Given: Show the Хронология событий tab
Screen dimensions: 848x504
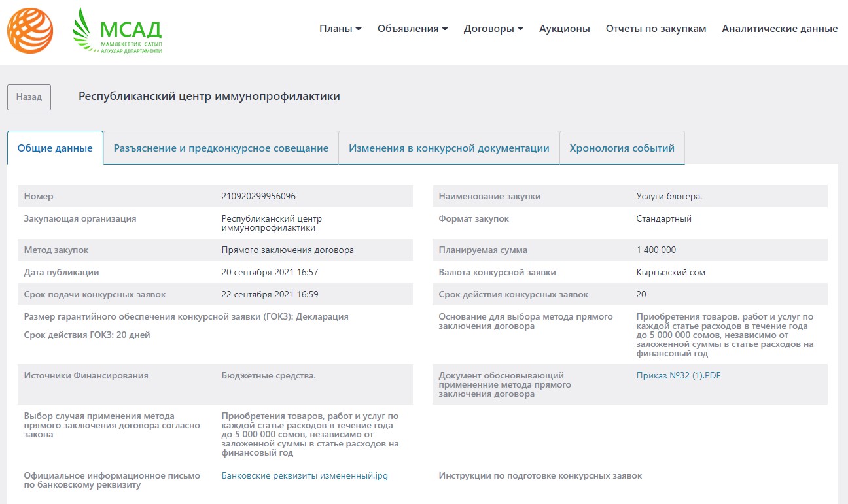Looking at the screenshot, I should (622, 148).
